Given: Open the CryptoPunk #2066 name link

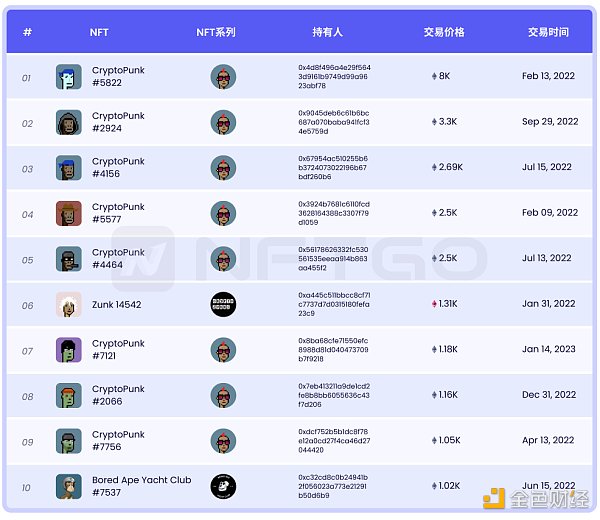Looking at the screenshot, I should pos(118,395).
